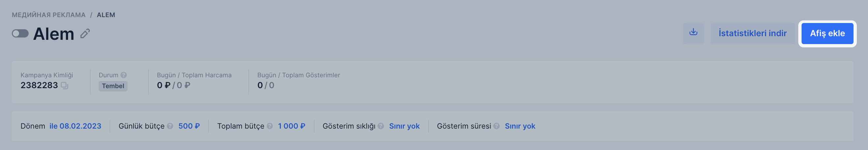Edit the Alem campaign name pencil icon
The width and height of the screenshot is (868, 150).
[85, 34]
